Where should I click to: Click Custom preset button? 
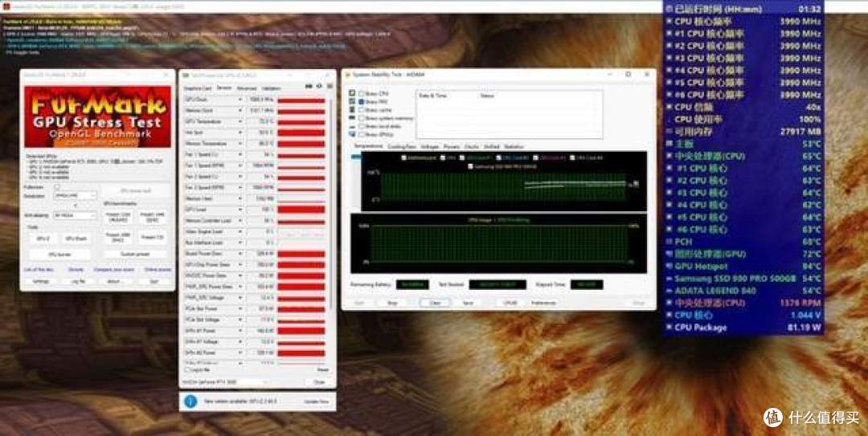[136, 255]
